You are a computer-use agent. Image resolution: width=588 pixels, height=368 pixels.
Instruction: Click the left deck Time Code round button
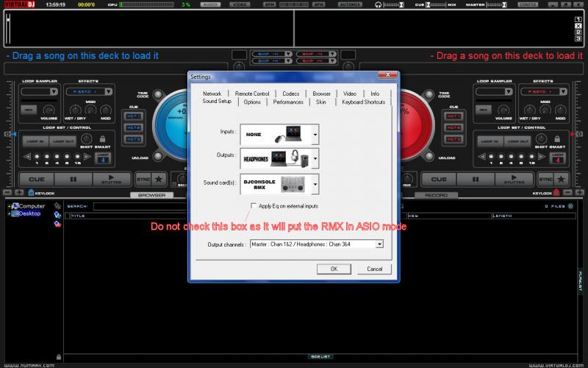click(x=158, y=94)
